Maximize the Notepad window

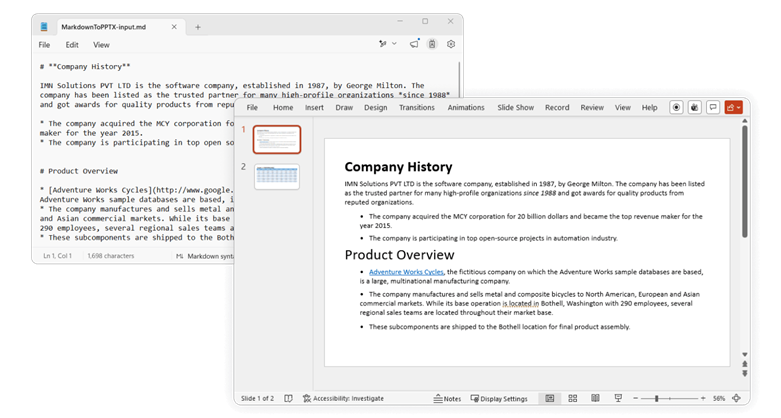pyautogui.click(x=425, y=21)
